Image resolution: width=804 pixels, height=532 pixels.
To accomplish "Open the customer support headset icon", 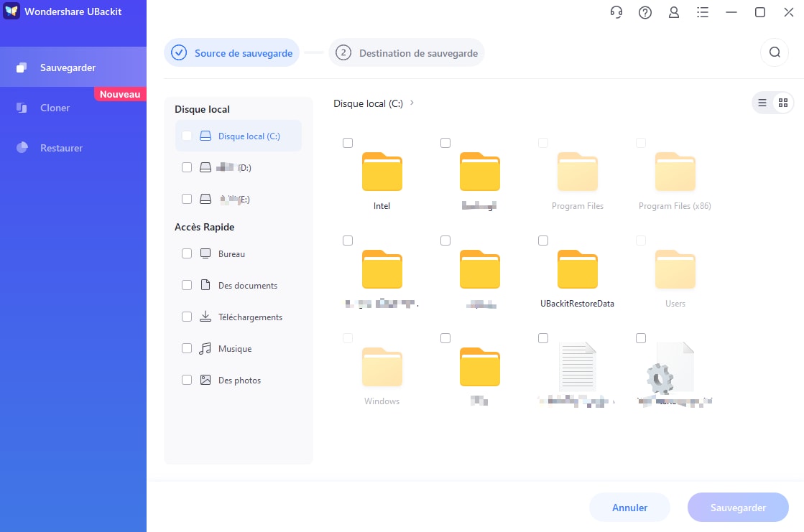I will point(616,12).
